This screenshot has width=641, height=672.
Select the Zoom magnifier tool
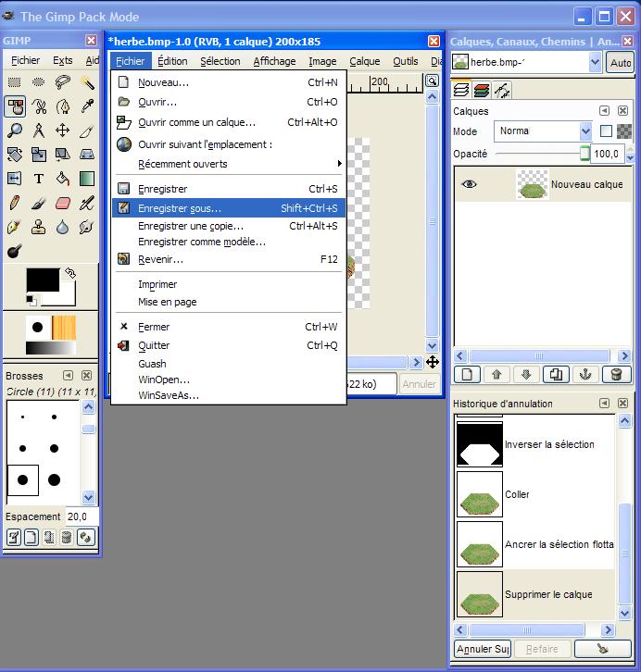coord(15,131)
